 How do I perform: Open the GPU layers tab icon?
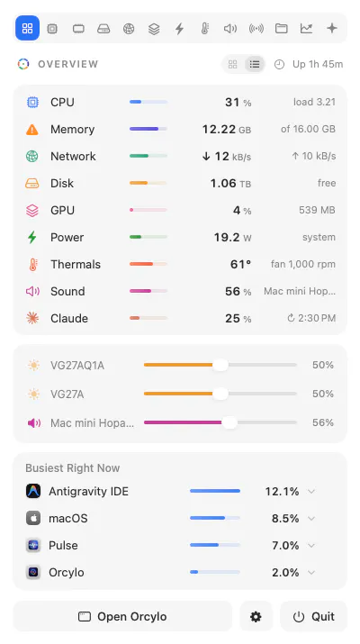pyautogui.click(x=154, y=28)
